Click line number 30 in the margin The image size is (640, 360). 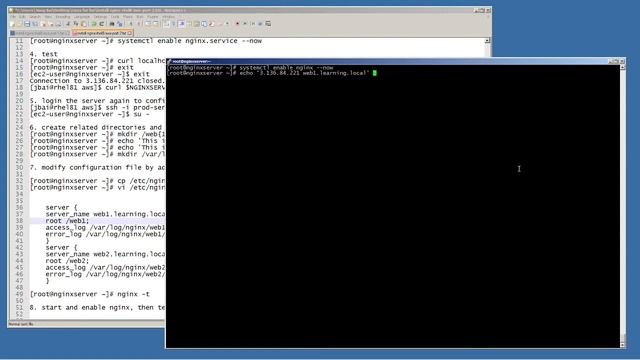(19, 167)
